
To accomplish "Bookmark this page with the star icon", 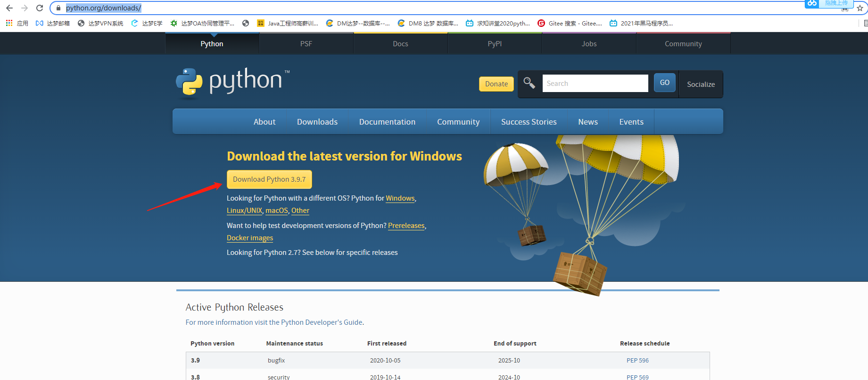I will 860,8.
